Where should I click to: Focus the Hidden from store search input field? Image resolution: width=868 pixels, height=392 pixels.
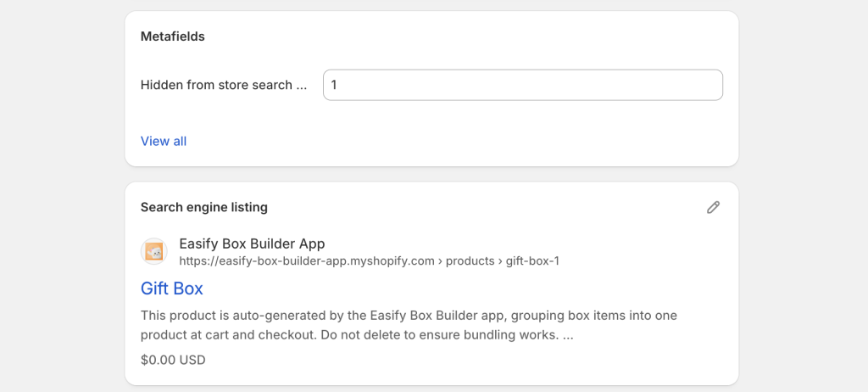(x=522, y=85)
